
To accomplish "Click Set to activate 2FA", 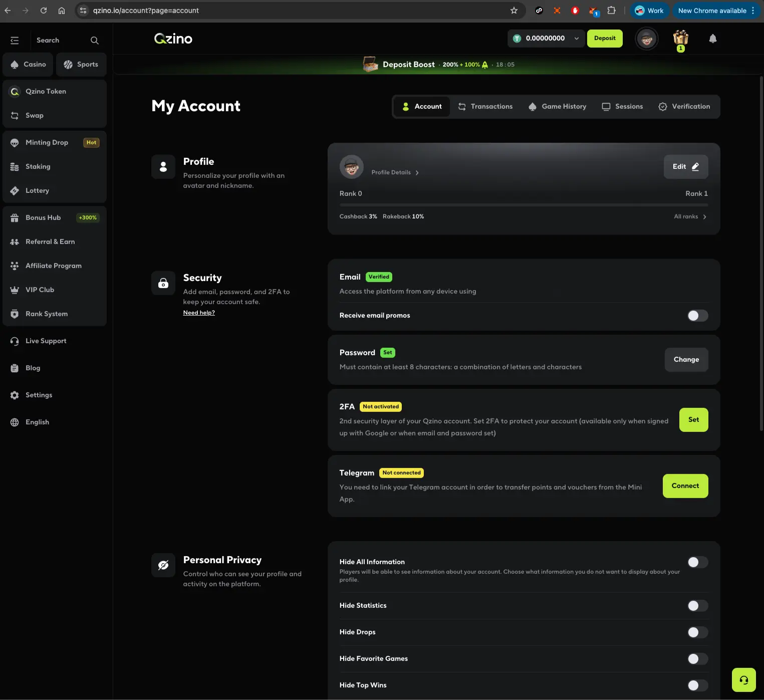I will [x=693, y=420].
